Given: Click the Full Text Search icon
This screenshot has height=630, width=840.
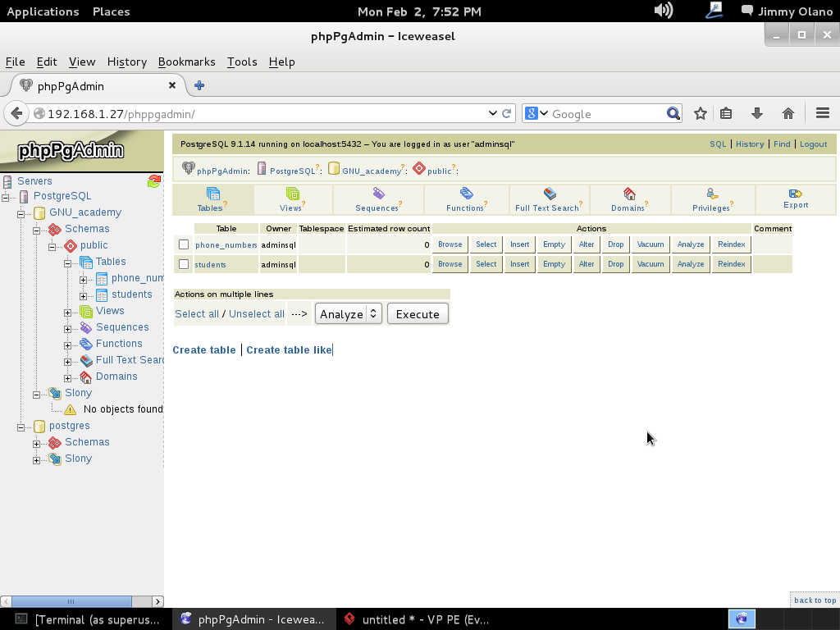Looking at the screenshot, I should (550, 194).
